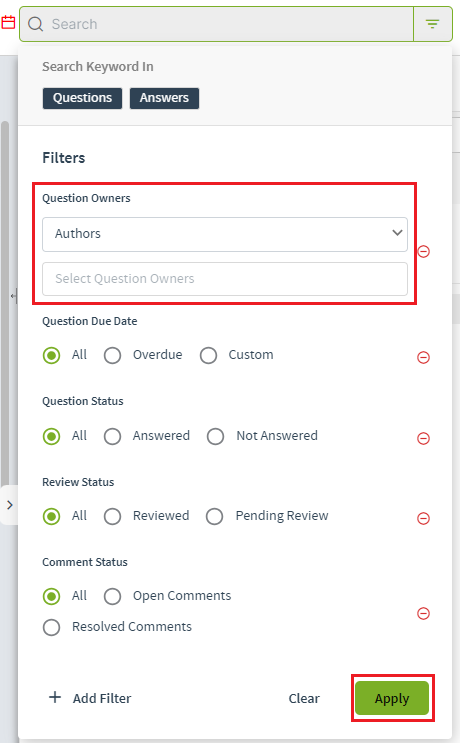This screenshot has width=460, height=743.
Task: Click the green Apply button
Action: [x=392, y=698]
